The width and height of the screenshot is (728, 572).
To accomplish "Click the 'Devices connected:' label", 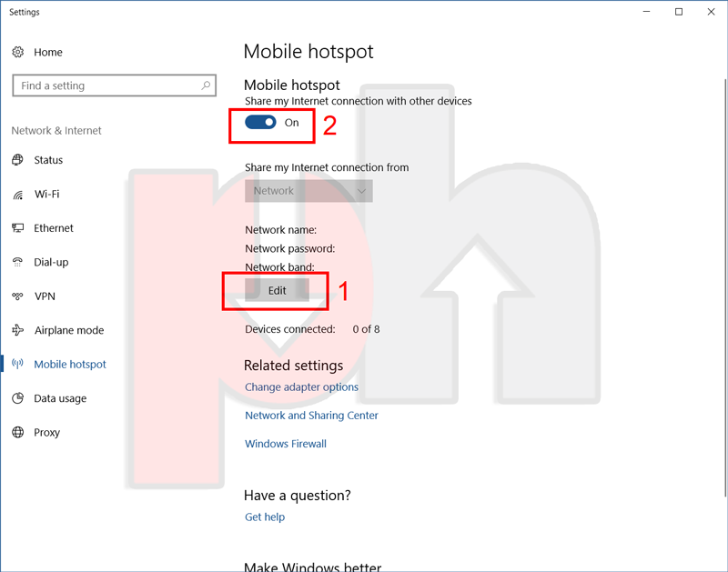I will (x=290, y=329).
